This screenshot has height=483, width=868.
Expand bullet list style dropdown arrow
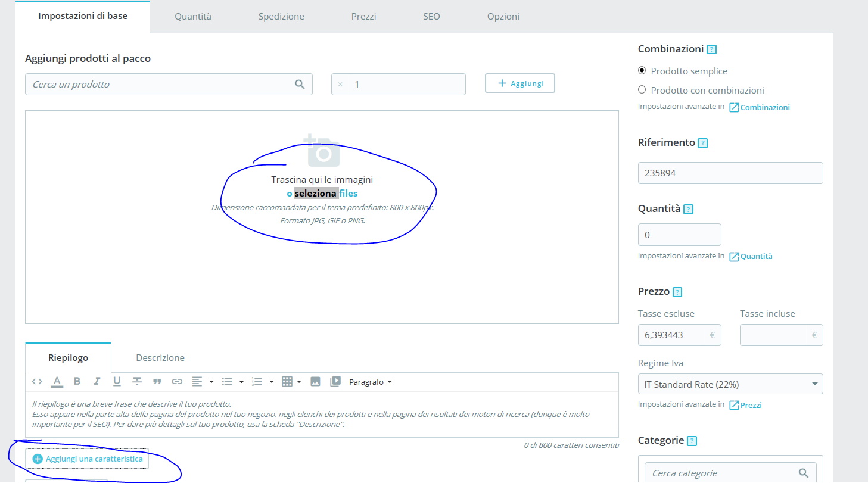click(x=241, y=382)
